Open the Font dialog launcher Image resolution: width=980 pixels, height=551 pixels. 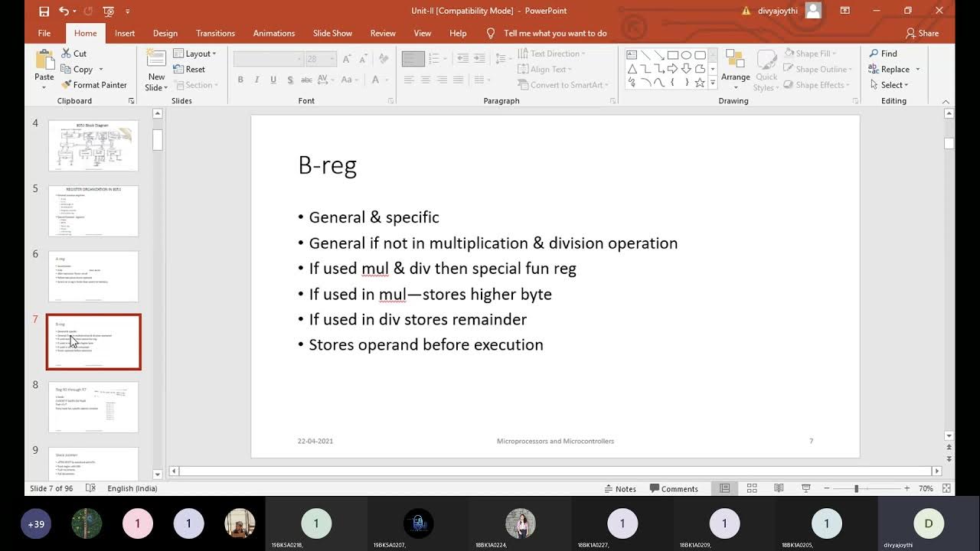pos(391,101)
